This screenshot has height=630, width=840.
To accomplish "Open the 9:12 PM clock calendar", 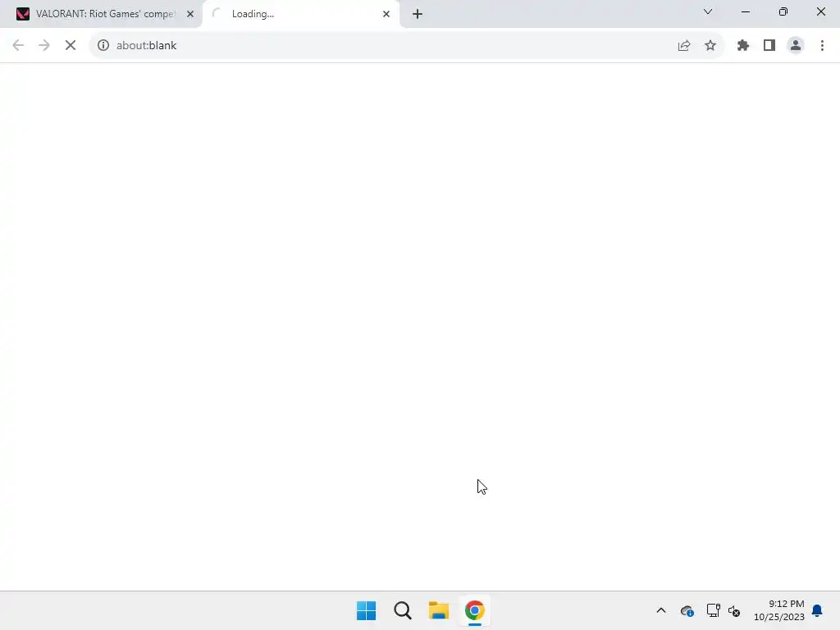I will [779, 610].
